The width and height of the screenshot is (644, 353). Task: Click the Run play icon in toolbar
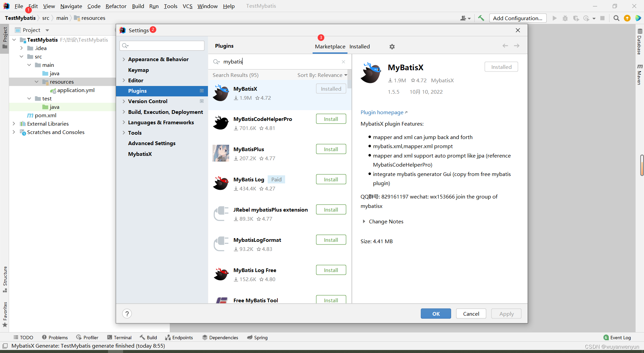554,18
